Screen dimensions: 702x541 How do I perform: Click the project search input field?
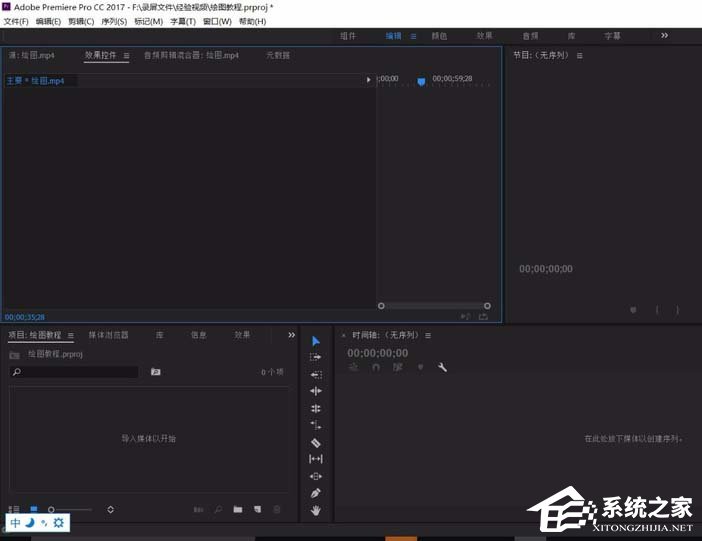(x=74, y=372)
